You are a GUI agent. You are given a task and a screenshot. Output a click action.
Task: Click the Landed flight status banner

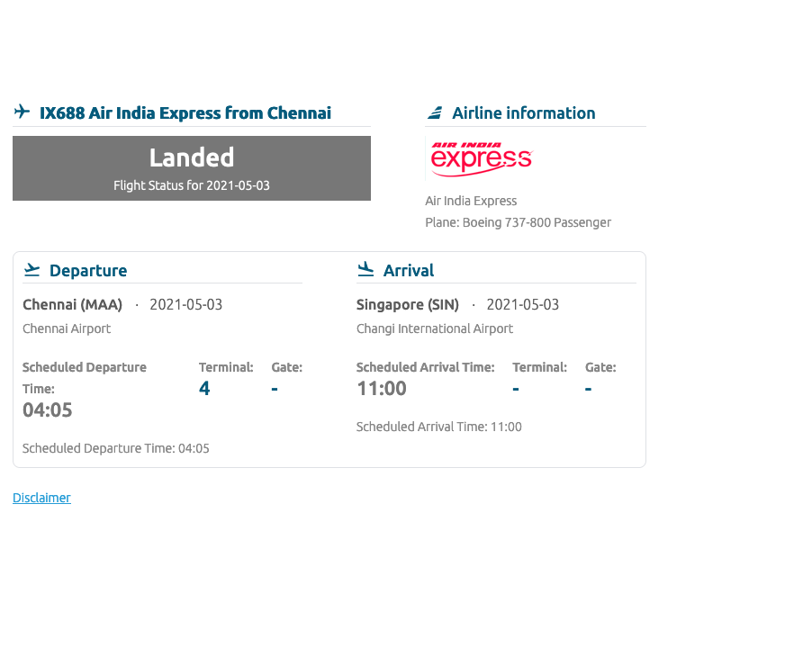192,168
